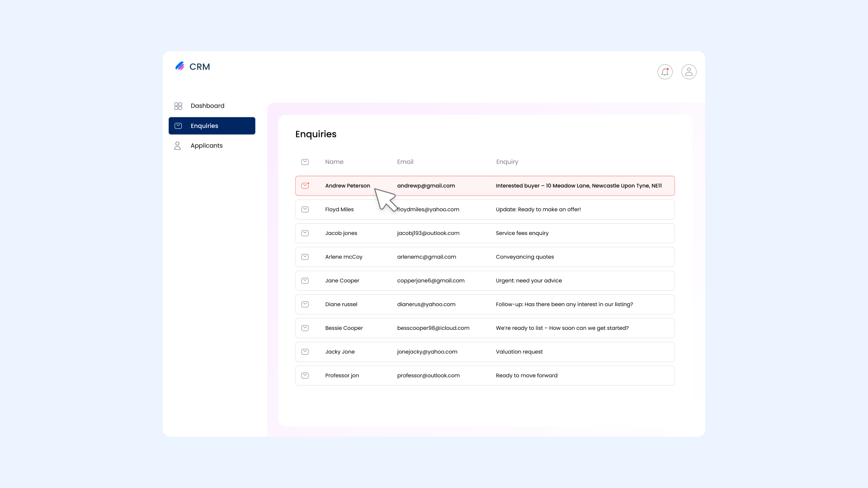This screenshot has width=868, height=488.
Task: Open the notifications bell
Action: coord(665,72)
